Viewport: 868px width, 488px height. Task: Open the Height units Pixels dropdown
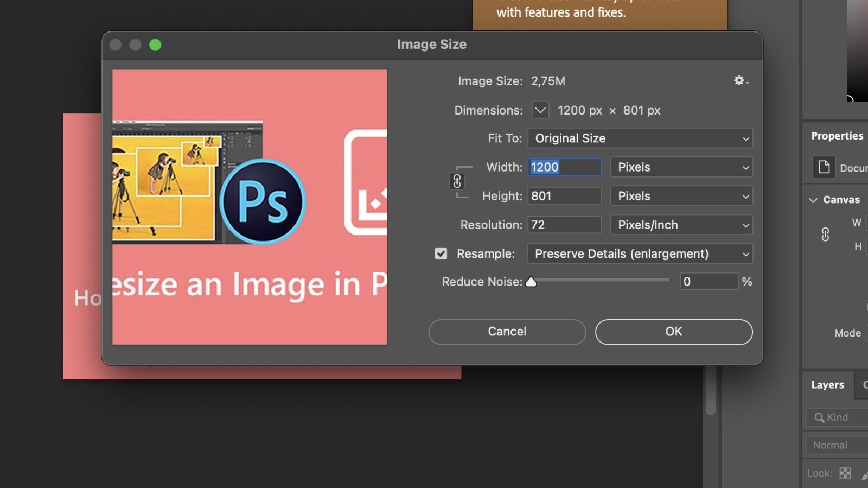[x=681, y=196]
